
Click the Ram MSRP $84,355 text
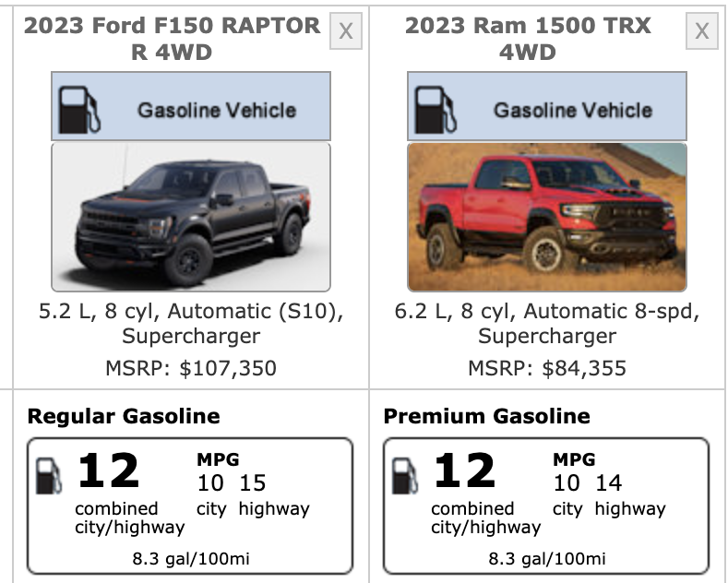point(547,369)
